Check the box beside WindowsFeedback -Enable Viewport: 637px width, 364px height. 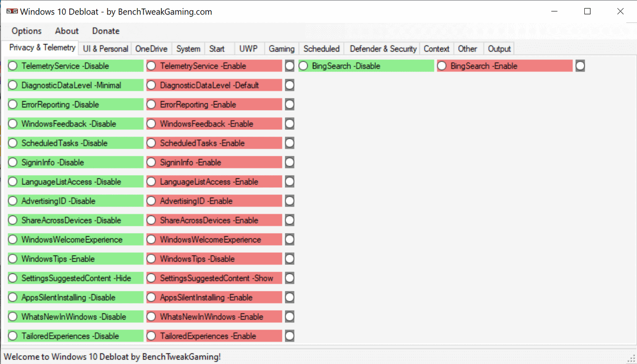pos(290,124)
